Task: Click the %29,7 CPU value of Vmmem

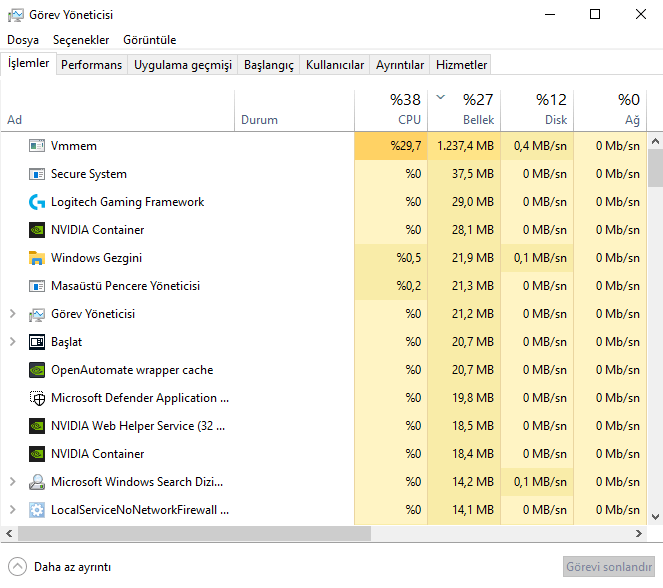Action: [391, 146]
